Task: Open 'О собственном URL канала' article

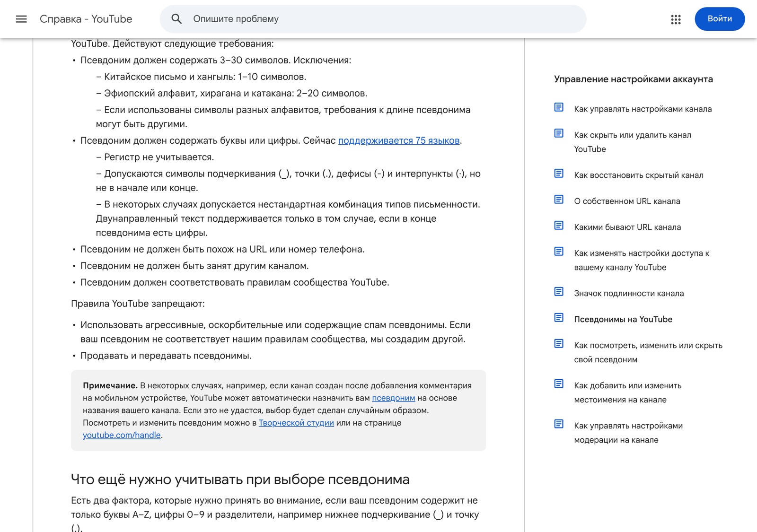Action: tap(627, 201)
